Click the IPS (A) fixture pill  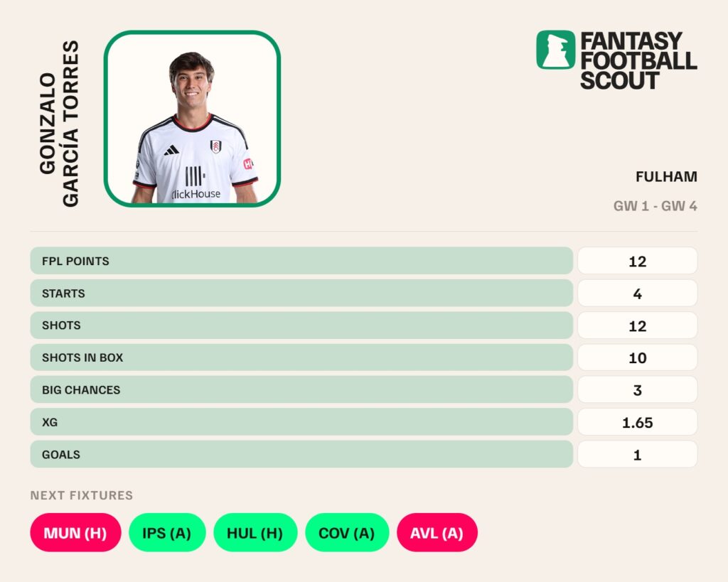pos(167,532)
